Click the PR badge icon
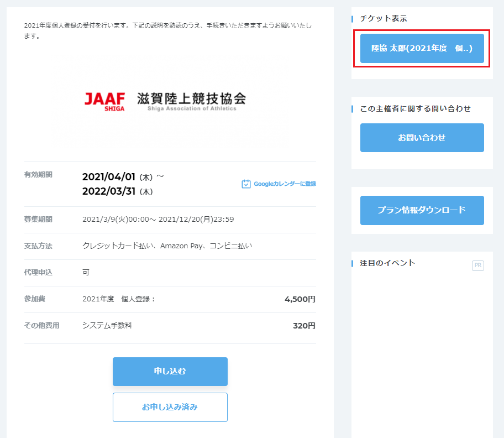504x438 pixels. pyautogui.click(x=477, y=265)
